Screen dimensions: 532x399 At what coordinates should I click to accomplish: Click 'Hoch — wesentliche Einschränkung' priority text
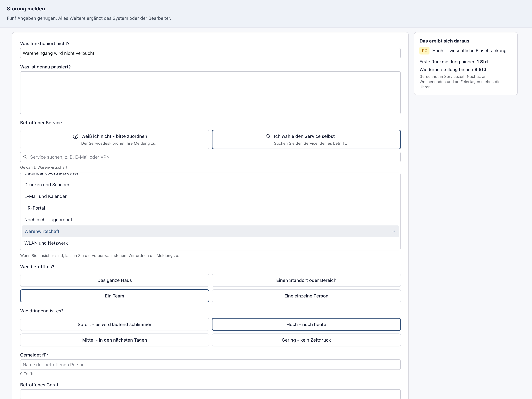click(x=469, y=51)
